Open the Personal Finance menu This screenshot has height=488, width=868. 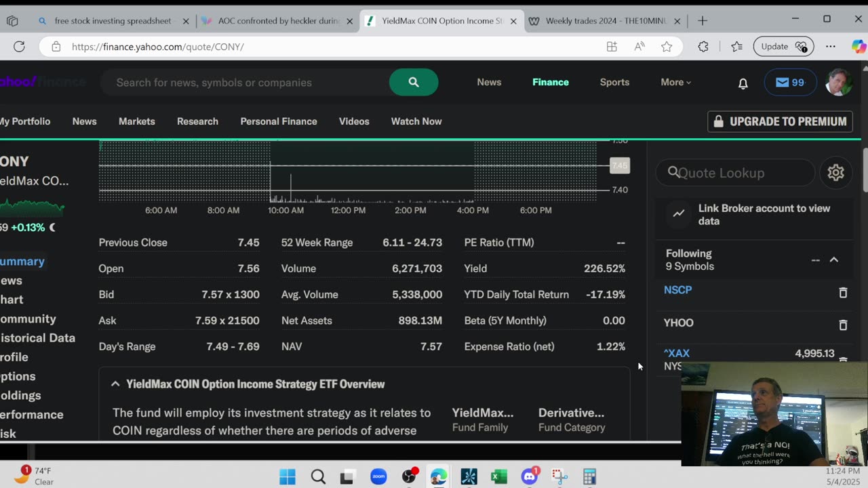click(x=279, y=121)
